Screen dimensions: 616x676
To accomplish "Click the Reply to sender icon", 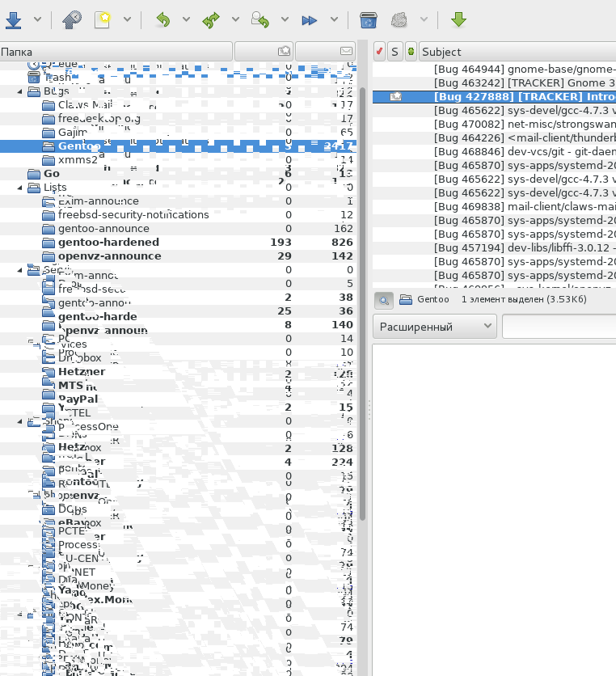I will (x=259, y=20).
